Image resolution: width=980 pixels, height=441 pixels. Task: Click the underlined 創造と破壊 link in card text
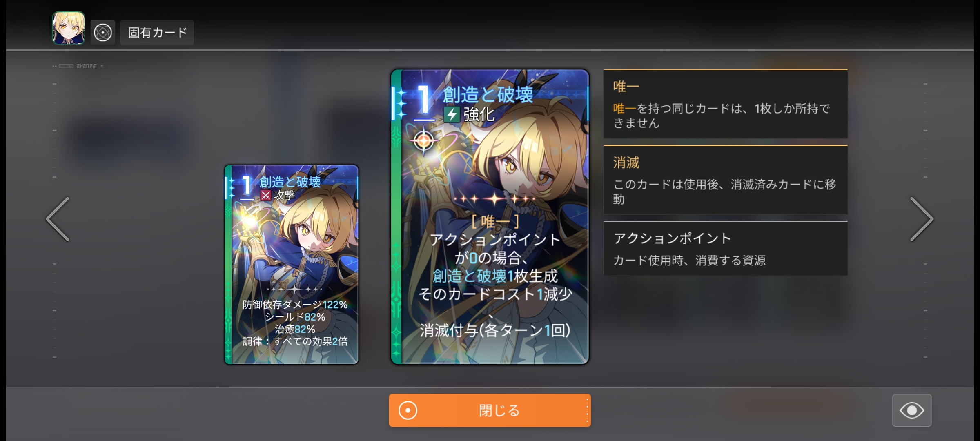click(x=470, y=276)
